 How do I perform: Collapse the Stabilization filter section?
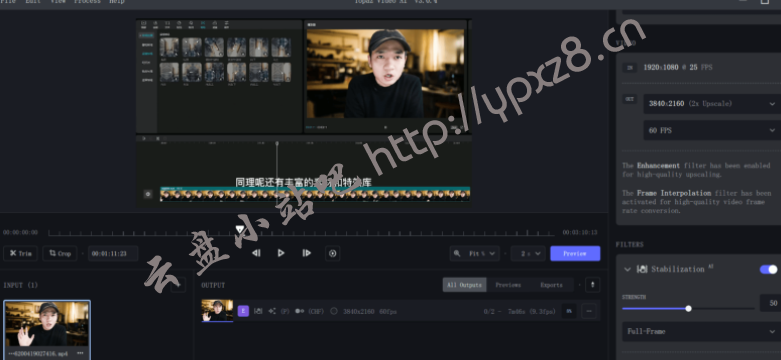pos(628,269)
